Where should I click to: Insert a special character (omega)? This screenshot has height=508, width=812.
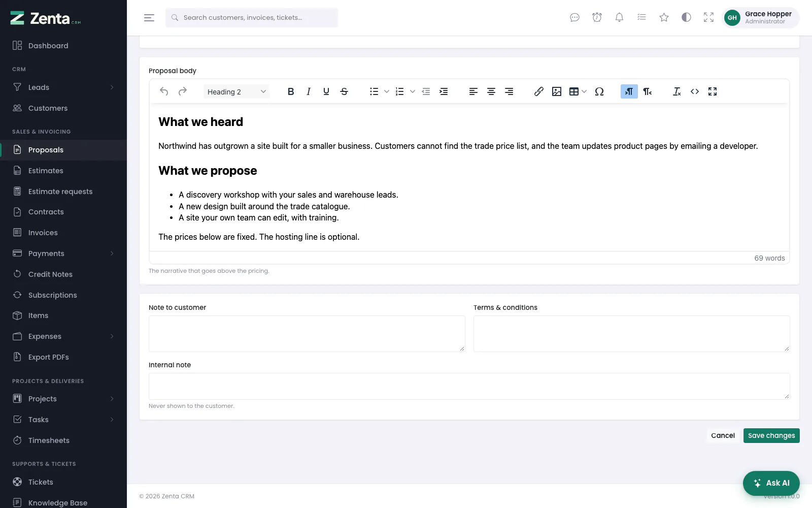click(x=599, y=91)
